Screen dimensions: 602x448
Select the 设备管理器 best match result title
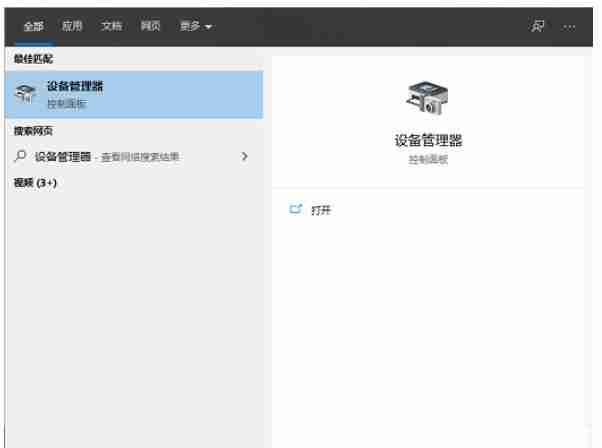coord(75,87)
